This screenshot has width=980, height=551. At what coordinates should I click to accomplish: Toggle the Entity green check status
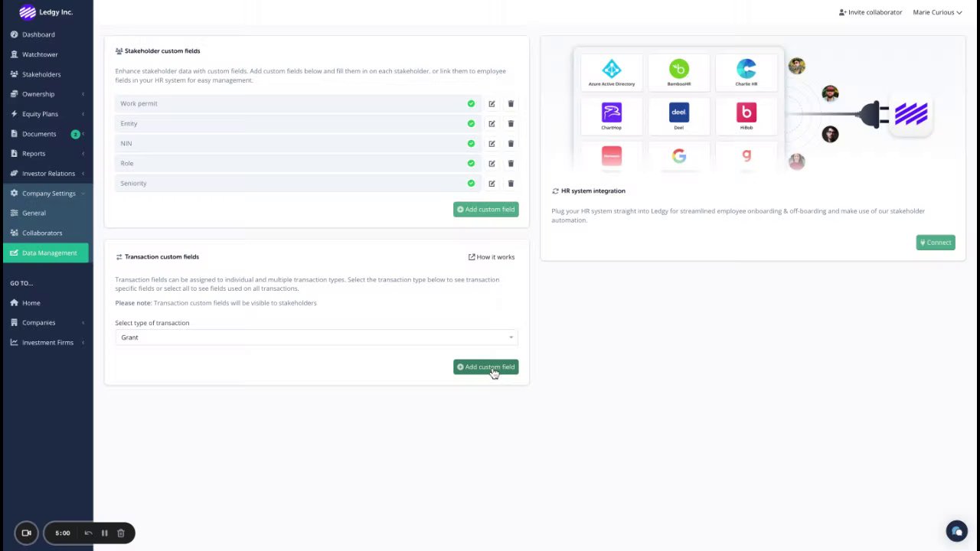click(471, 124)
